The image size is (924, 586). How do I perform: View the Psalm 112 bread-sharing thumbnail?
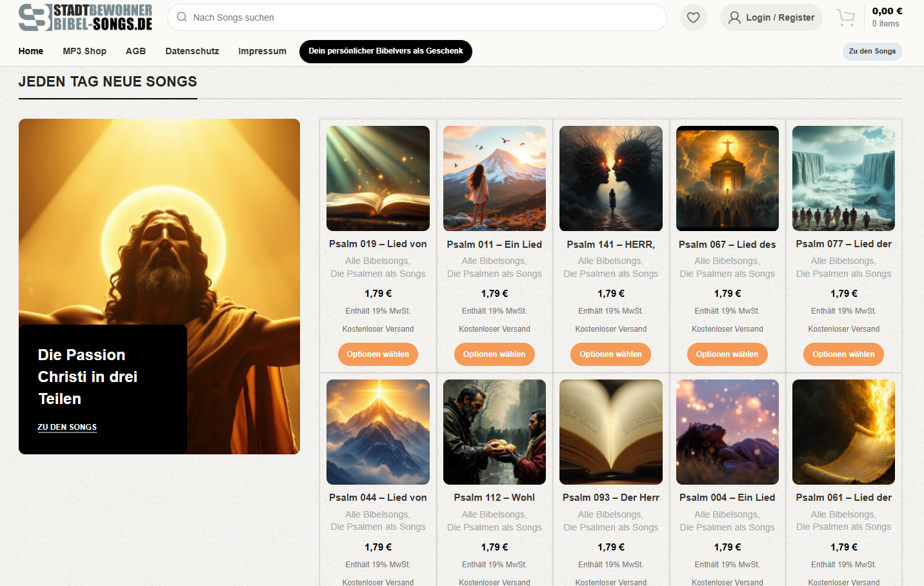494,432
